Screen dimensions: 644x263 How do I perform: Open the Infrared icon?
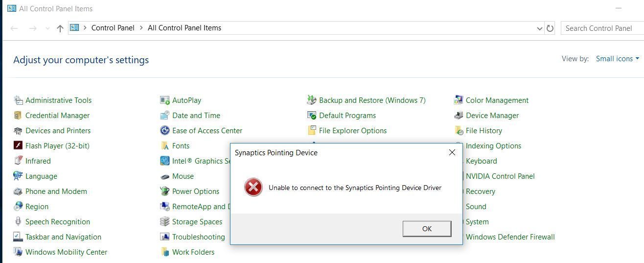point(18,161)
